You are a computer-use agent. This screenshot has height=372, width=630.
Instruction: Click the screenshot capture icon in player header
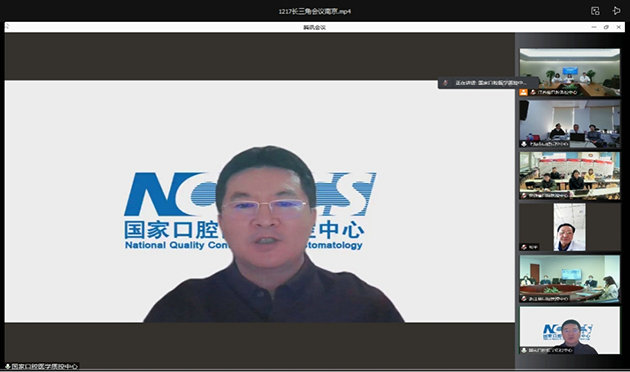pyautogui.click(x=595, y=11)
